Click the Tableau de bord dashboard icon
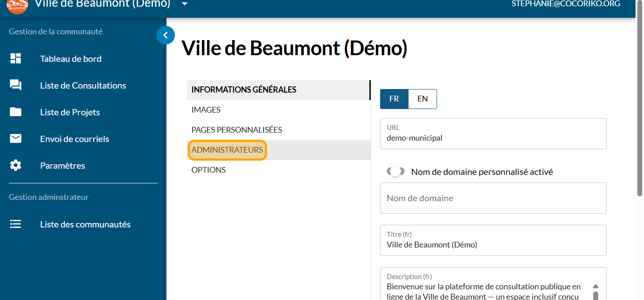644x300 pixels. 16,59
